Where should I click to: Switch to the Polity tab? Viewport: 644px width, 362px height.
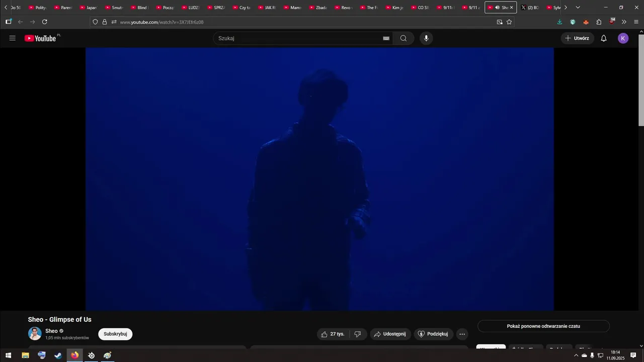click(37, 8)
